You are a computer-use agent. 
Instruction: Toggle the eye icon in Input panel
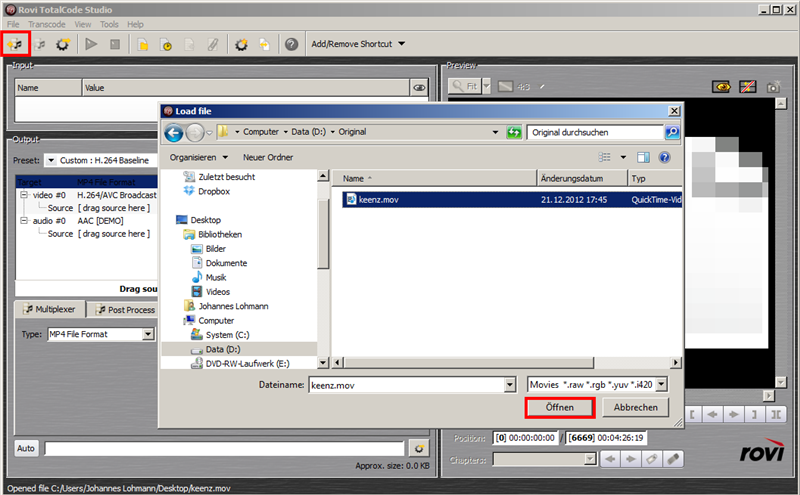(419, 88)
